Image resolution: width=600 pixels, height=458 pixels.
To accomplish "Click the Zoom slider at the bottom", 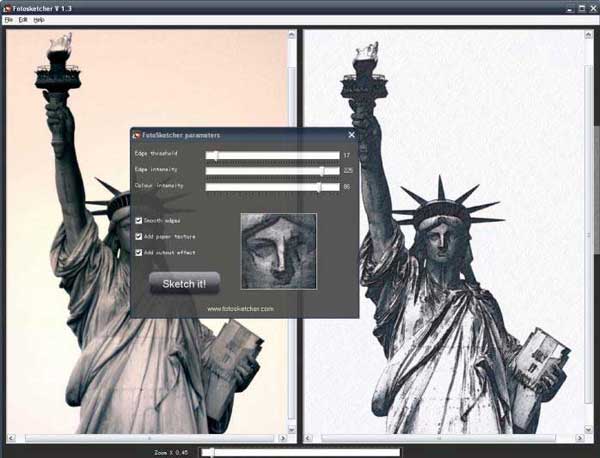I will pos(300,453).
